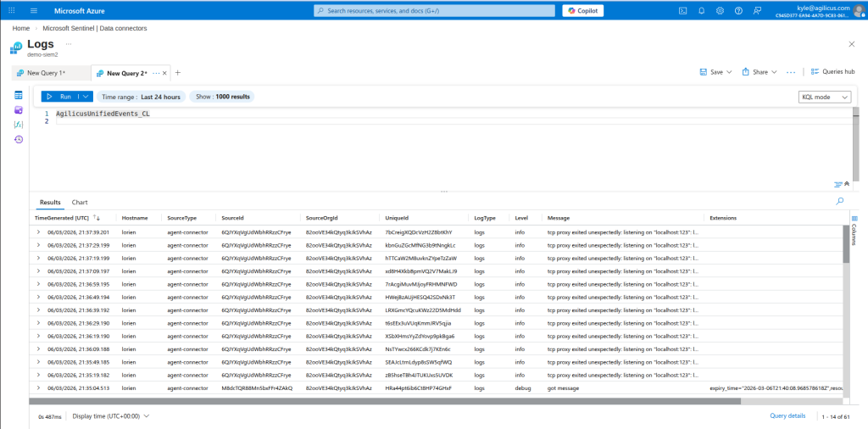Click UniqueId 7bCreigXQDcVzH2Z8btKhY cell
The width and height of the screenshot is (868, 429).
[x=419, y=232]
